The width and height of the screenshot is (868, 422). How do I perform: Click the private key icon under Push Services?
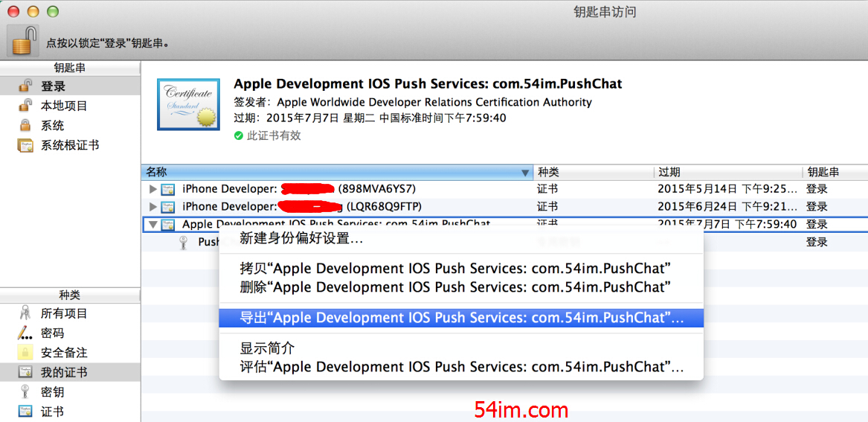(184, 242)
